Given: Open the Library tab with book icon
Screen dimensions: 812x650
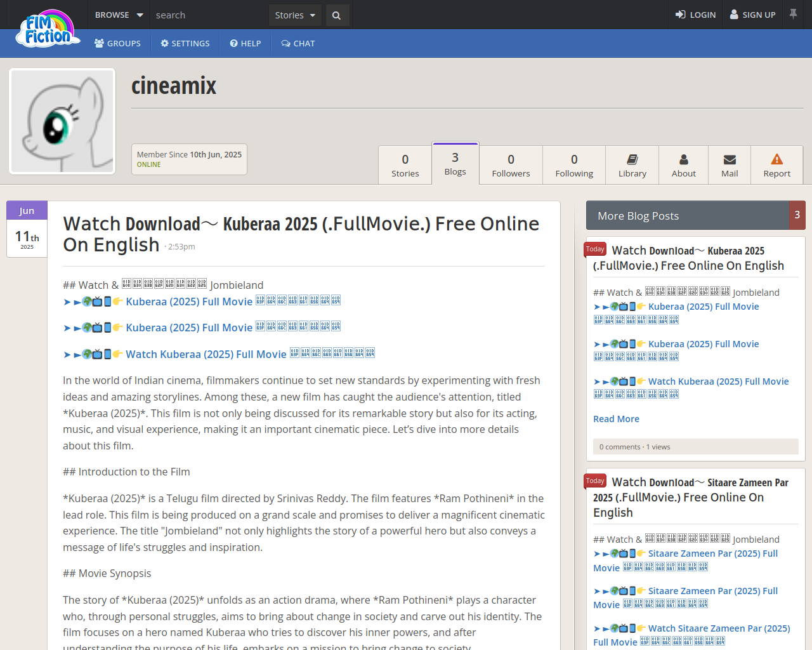Looking at the screenshot, I should point(632,165).
